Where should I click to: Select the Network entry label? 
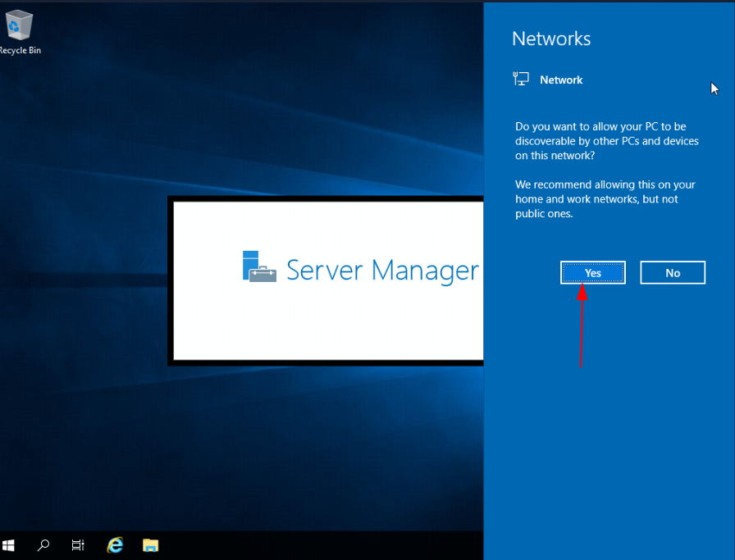coord(561,80)
